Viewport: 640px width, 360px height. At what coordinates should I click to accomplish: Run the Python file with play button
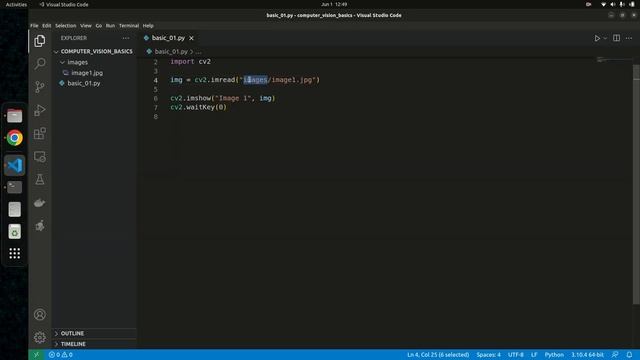(597, 38)
